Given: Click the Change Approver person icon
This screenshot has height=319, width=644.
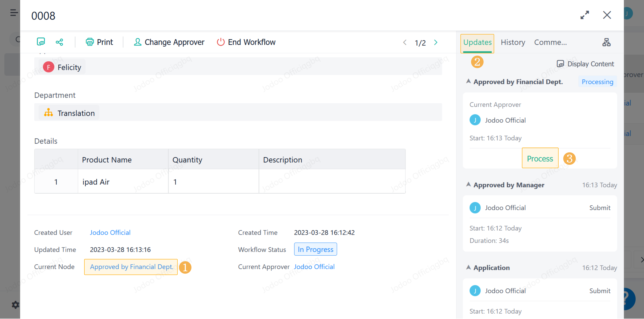Looking at the screenshot, I should pos(138,42).
